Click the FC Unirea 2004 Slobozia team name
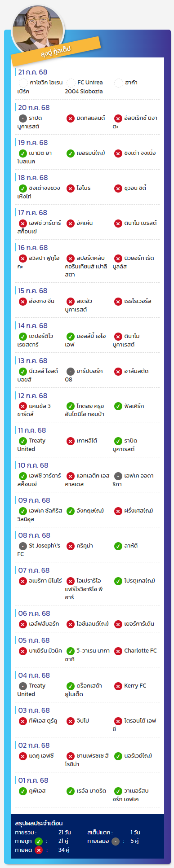This screenshot has height=868, width=174. 84,87
